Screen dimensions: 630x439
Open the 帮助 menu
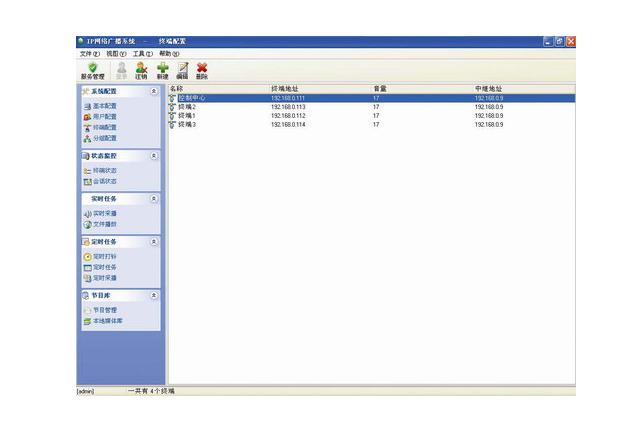tap(169, 53)
